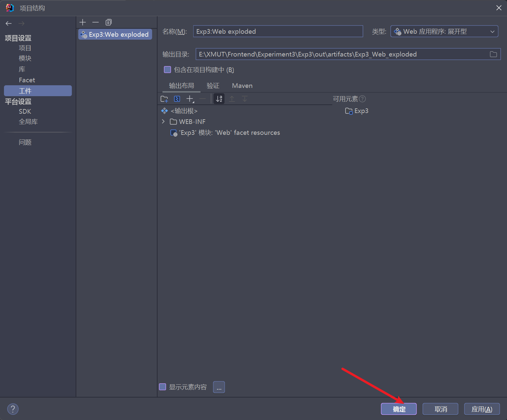Screen dimensions: 507x420
Task: Open SDK platform settings
Action: [x=25, y=111]
